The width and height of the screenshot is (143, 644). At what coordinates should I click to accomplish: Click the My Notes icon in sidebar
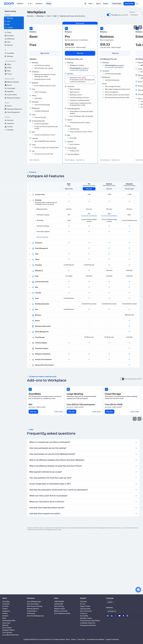(x=5, y=56)
